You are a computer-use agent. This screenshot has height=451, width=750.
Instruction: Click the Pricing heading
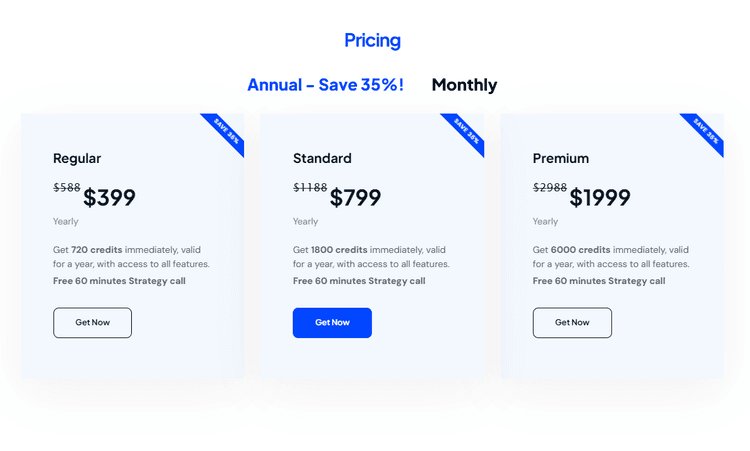[372, 41]
